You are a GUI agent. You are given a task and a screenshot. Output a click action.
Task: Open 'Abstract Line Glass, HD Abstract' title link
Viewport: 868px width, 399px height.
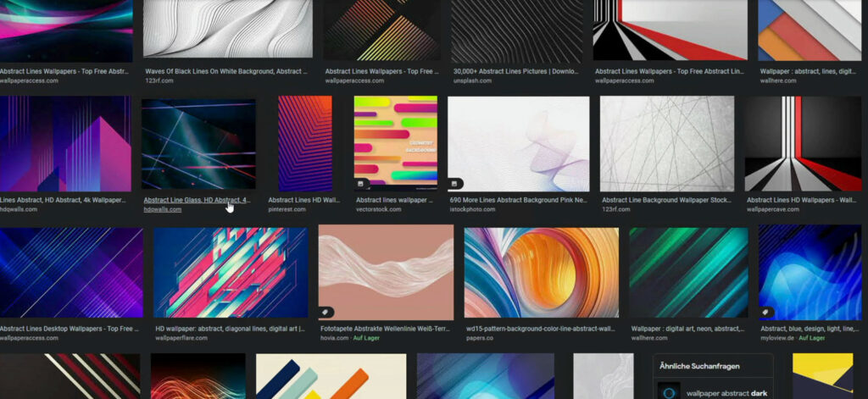(197, 200)
